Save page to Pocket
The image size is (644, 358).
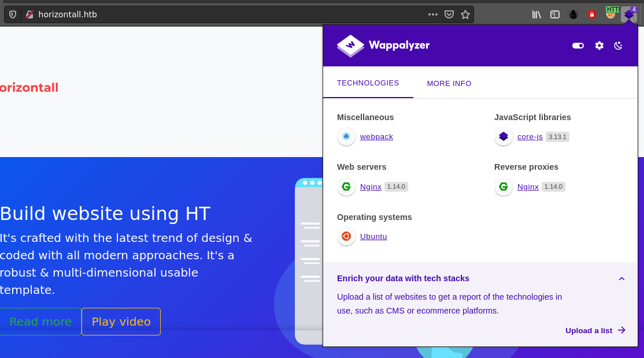pos(449,14)
